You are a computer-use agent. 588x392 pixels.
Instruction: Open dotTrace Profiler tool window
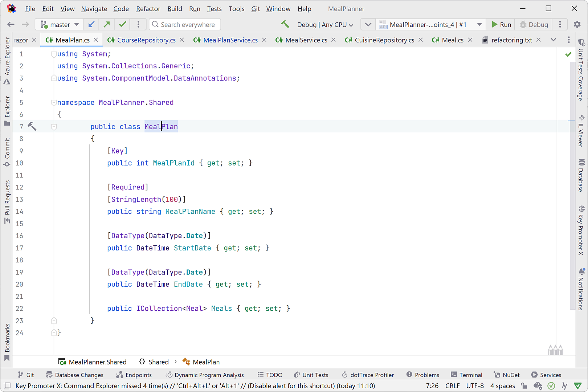[368, 375]
